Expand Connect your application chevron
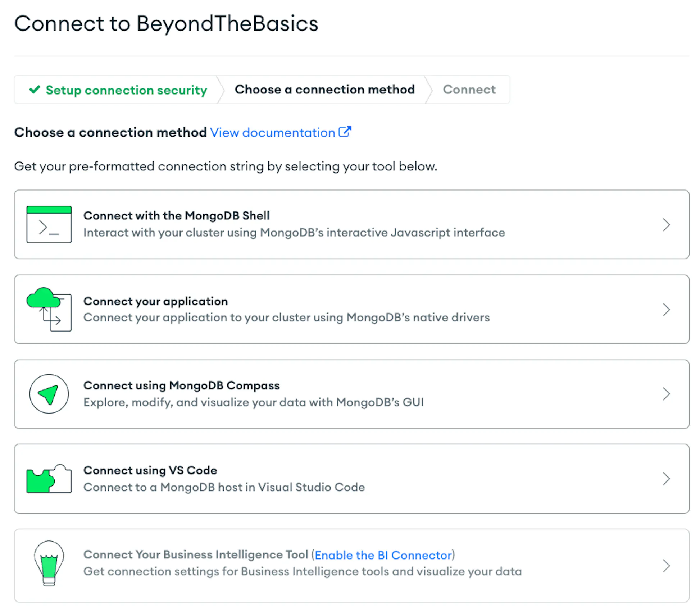The image size is (700, 612). (x=667, y=310)
